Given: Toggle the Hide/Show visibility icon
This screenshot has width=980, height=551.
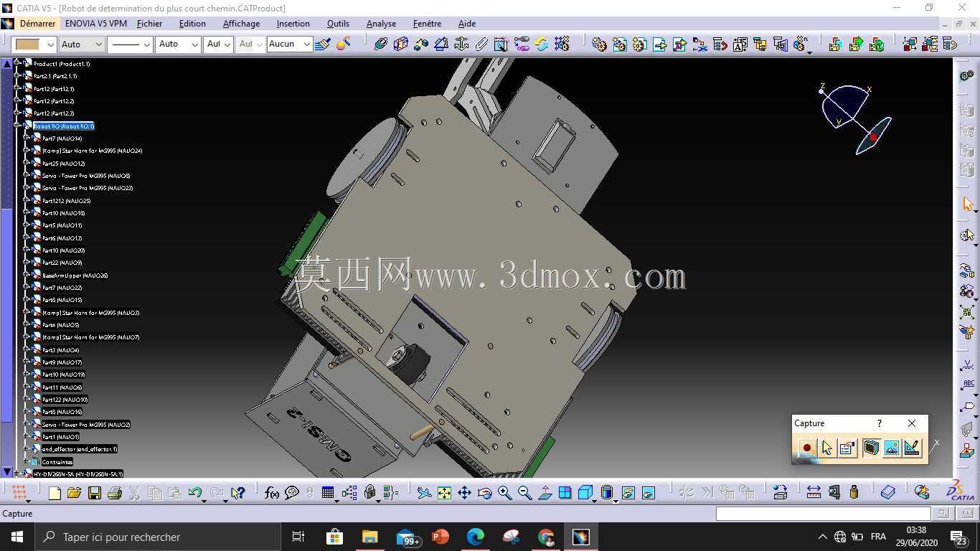Looking at the screenshot, I should coord(628,493).
